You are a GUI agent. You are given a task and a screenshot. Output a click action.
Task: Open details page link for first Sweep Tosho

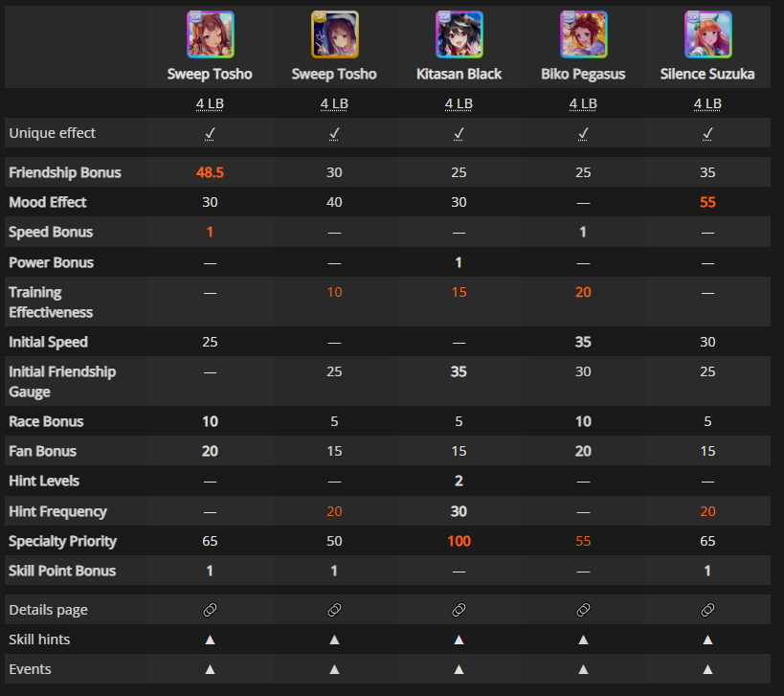tap(210, 610)
